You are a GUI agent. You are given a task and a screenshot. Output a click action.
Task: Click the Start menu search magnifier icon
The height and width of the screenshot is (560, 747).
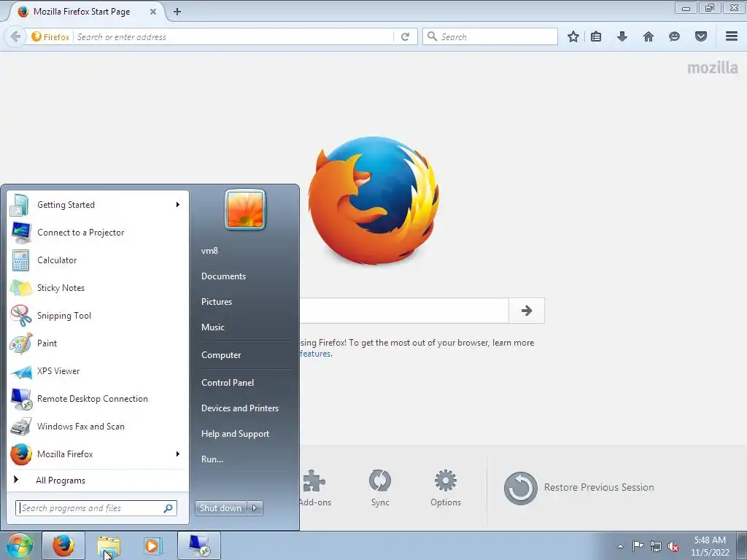[169, 508]
